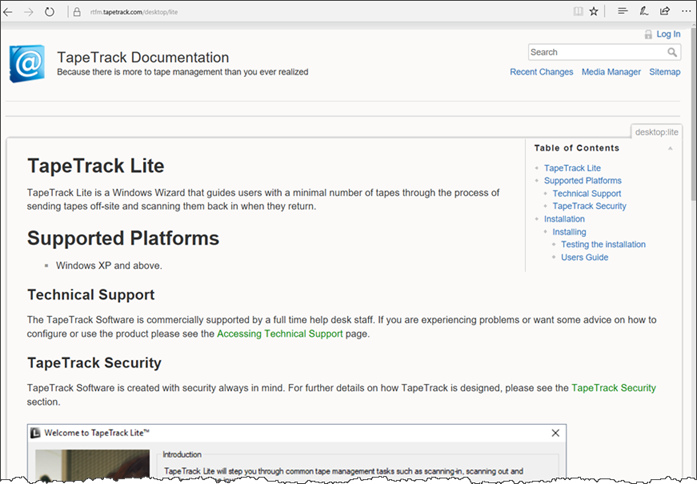Image resolution: width=697 pixels, height=484 pixels.
Task: Make a web note pen icon
Action: coord(644,11)
